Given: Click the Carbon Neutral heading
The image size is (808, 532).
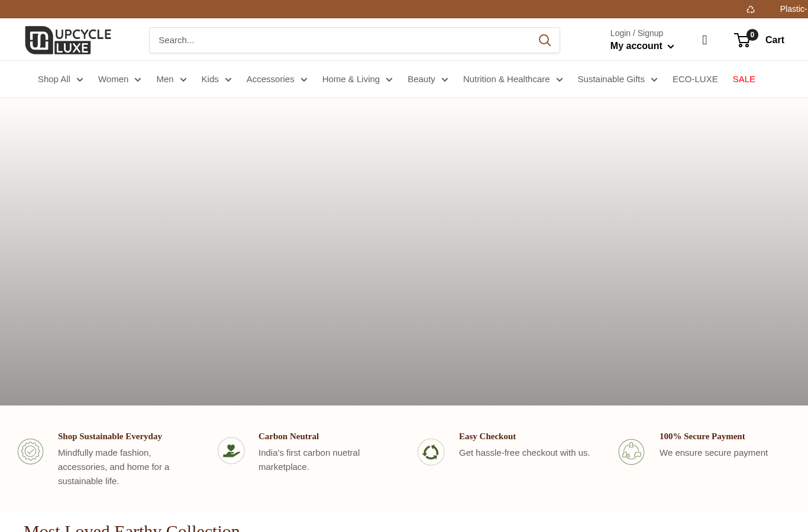Looking at the screenshot, I should pyautogui.click(x=289, y=436).
